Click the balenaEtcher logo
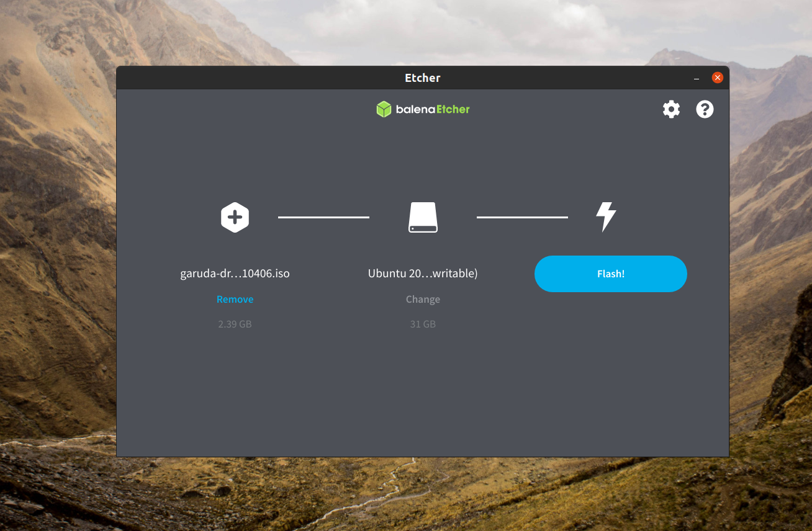The height and width of the screenshot is (531, 812). (x=423, y=109)
